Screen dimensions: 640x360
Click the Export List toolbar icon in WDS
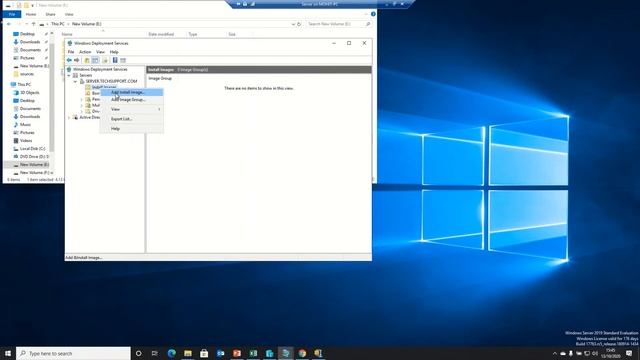click(105, 60)
